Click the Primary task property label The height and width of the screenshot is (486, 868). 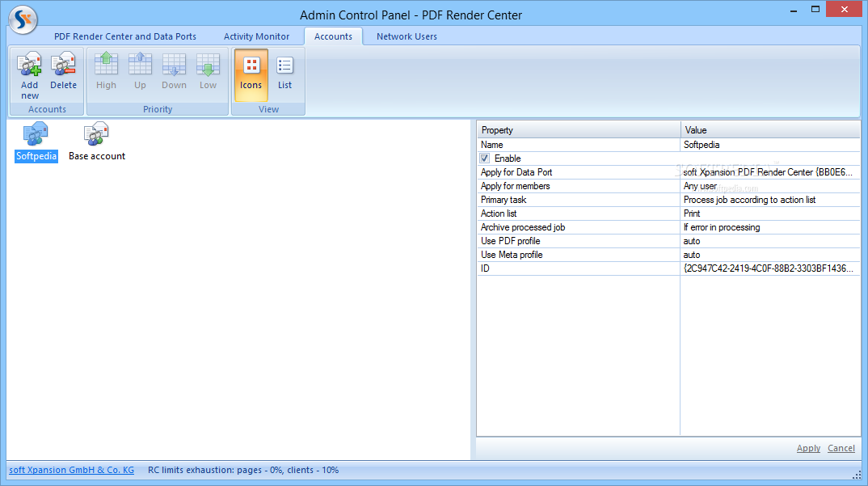[x=504, y=200]
